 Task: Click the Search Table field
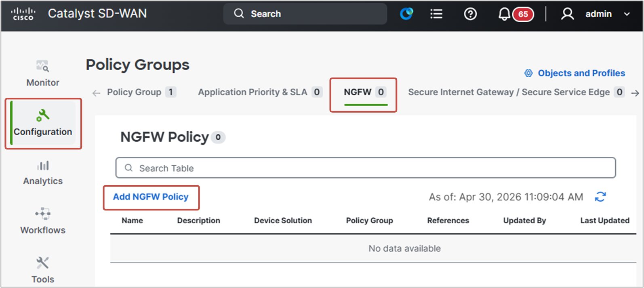(366, 168)
